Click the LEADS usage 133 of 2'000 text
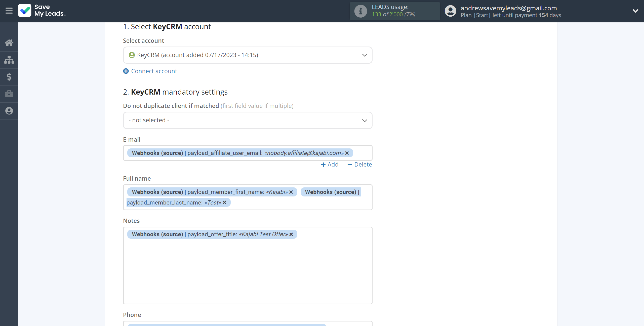 (393, 14)
